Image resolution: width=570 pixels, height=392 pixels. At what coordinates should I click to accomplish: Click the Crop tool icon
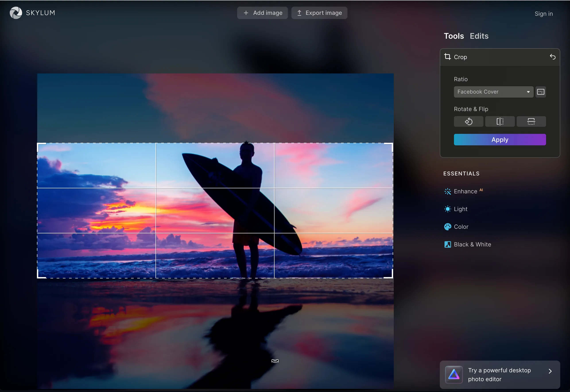[x=447, y=57]
